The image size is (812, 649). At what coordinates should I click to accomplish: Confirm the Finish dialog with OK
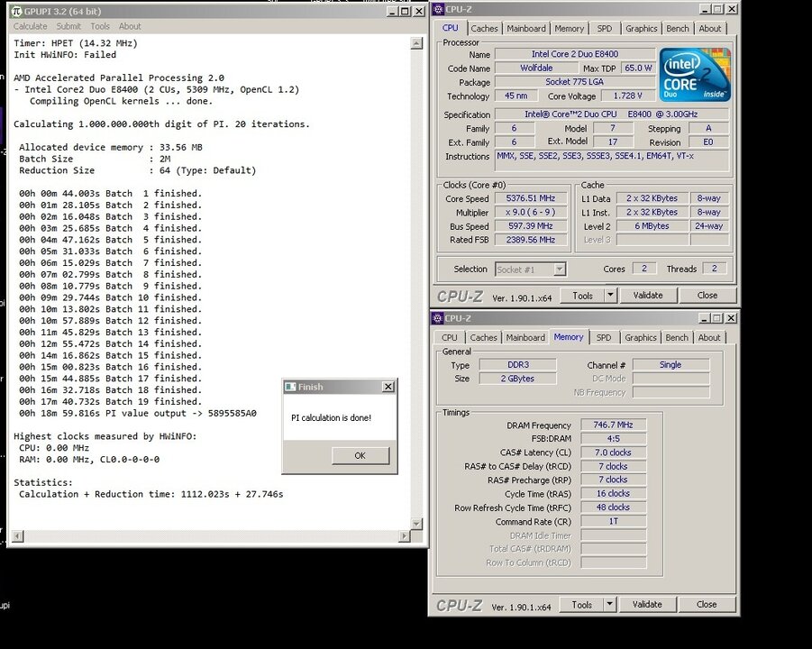pos(360,455)
